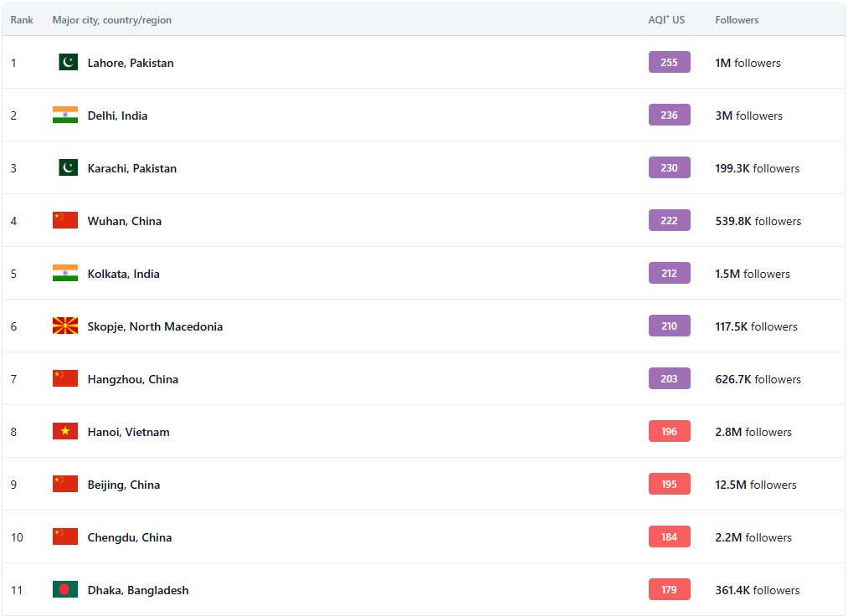Click the China flag beside Wuhan
Screen dimensions: 848x616
(64, 220)
